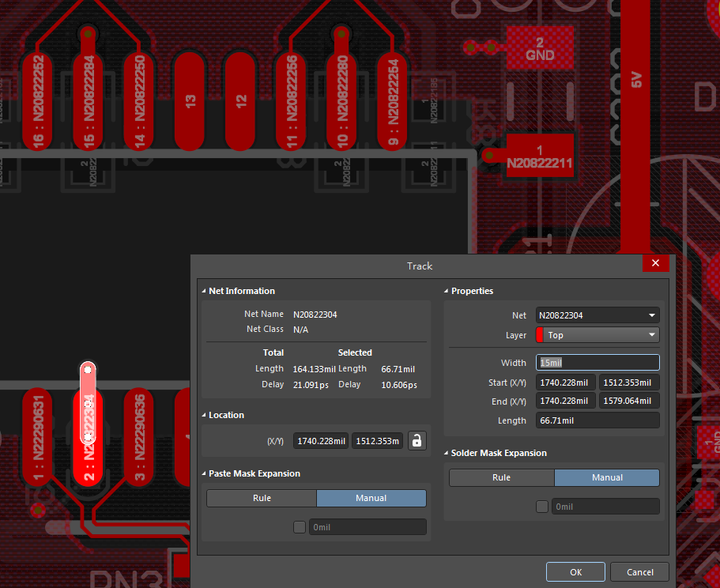Select the GND pad numbered 2

(x=540, y=47)
